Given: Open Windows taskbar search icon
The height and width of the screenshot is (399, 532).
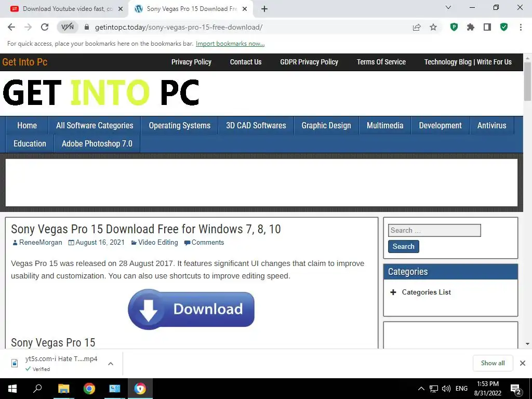Looking at the screenshot, I should [x=37, y=389].
